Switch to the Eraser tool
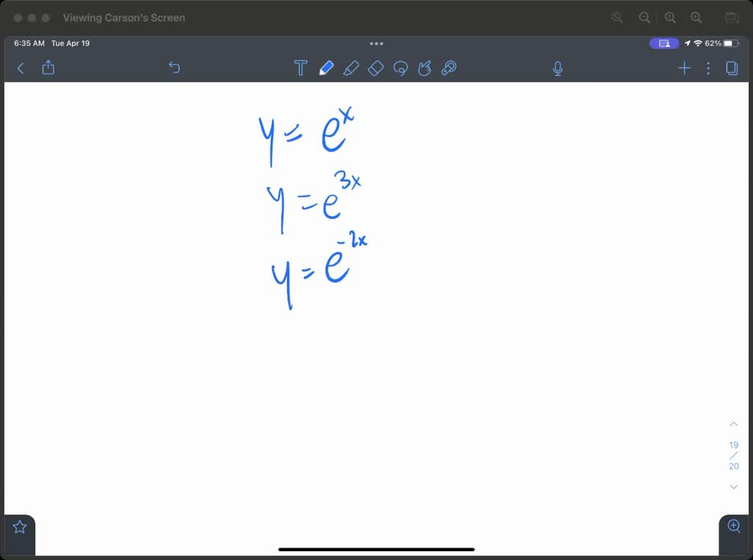This screenshot has width=753, height=560. click(376, 68)
